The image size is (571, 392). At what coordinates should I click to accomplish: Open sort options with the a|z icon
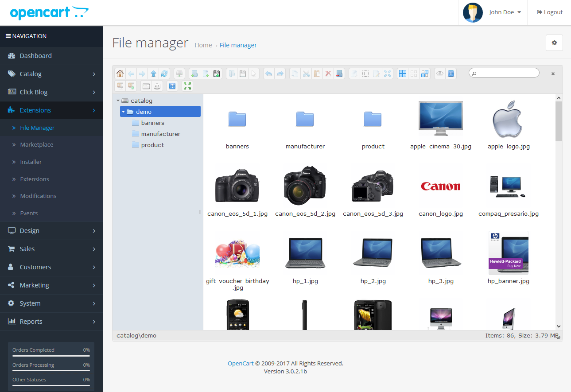click(157, 86)
